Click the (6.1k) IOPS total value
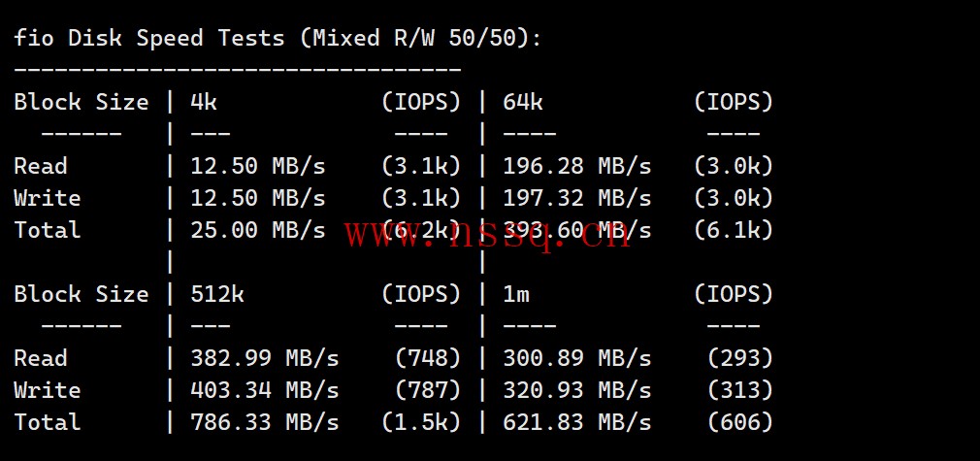 (734, 230)
